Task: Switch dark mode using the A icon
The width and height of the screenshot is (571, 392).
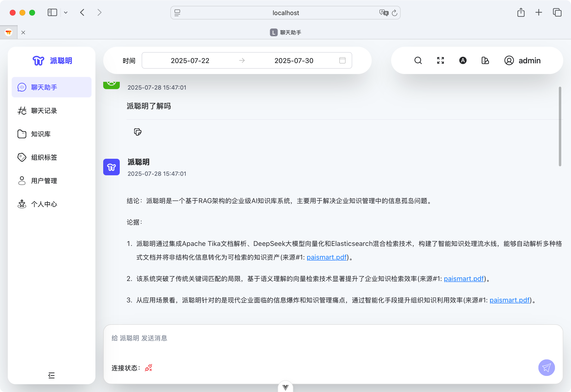Action: 462,60
